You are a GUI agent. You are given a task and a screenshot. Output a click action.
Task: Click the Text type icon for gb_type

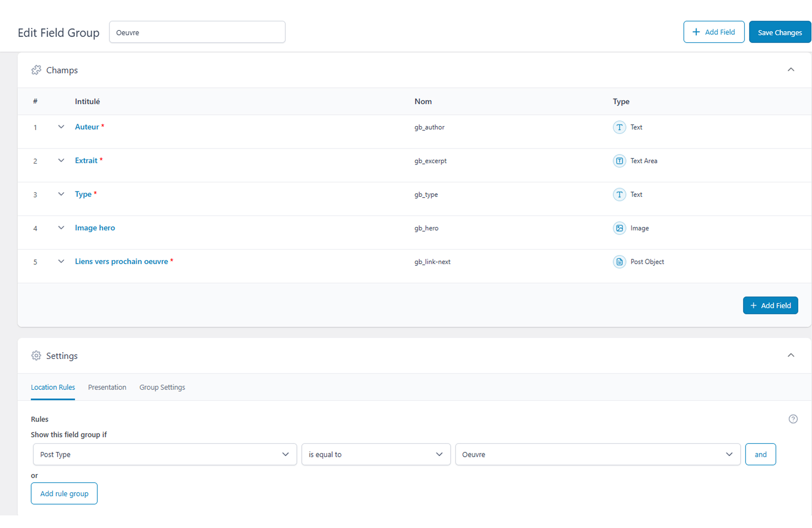pos(619,195)
